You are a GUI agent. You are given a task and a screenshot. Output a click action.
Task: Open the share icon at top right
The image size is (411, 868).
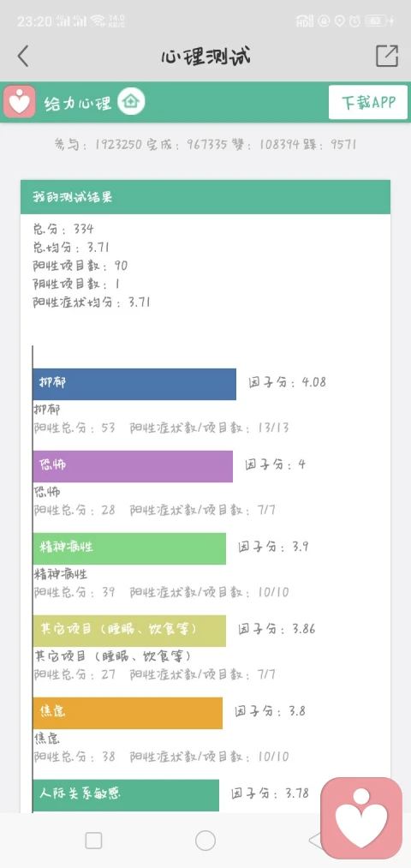(387, 56)
